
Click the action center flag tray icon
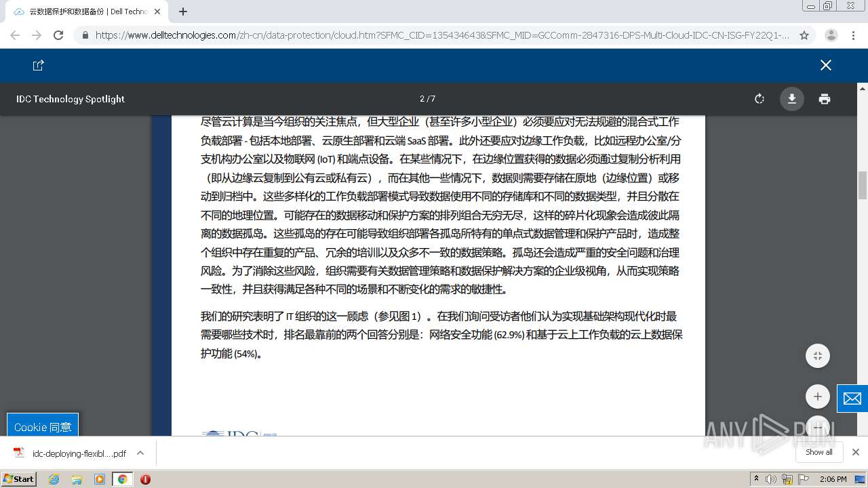pyautogui.click(x=802, y=479)
